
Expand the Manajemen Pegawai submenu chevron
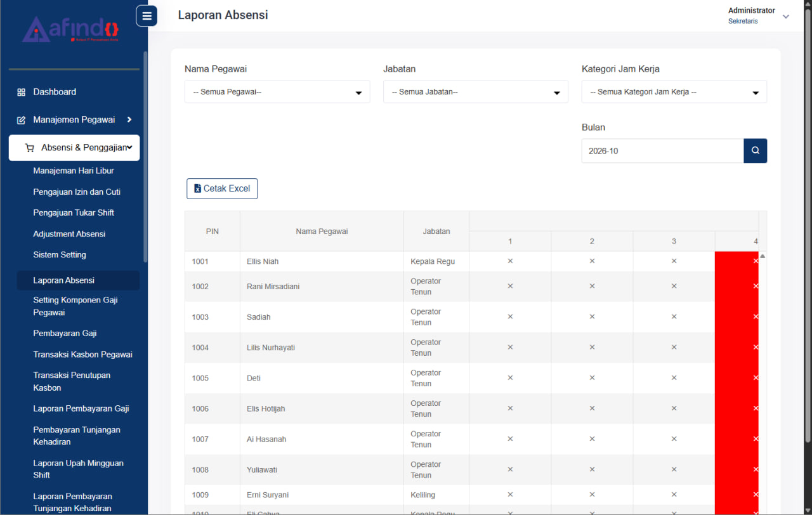(129, 119)
